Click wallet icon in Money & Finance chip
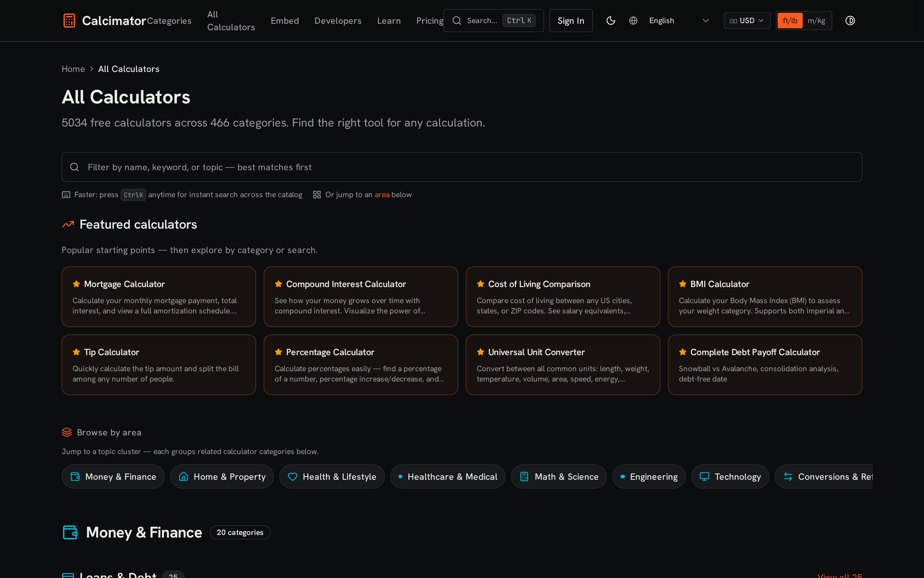 (x=75, y=477)
